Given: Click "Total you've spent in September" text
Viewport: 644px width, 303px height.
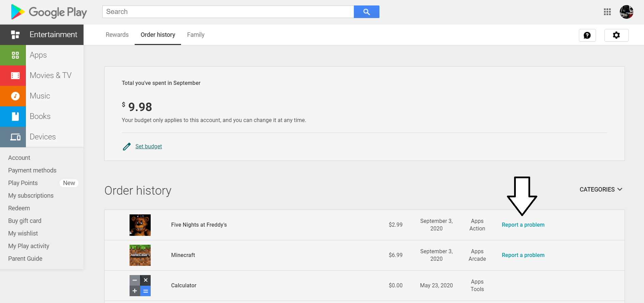Looking at the screenshot, I should [161, 83].
